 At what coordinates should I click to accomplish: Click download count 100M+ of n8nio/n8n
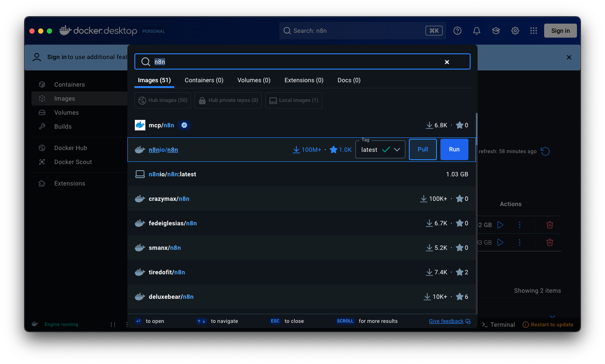click(x=307, y=150)
